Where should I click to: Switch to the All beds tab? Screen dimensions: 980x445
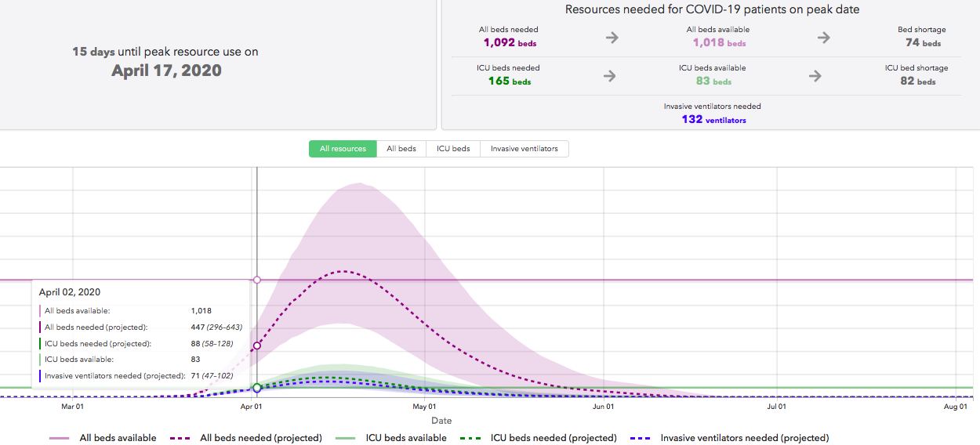click(401, 149)
